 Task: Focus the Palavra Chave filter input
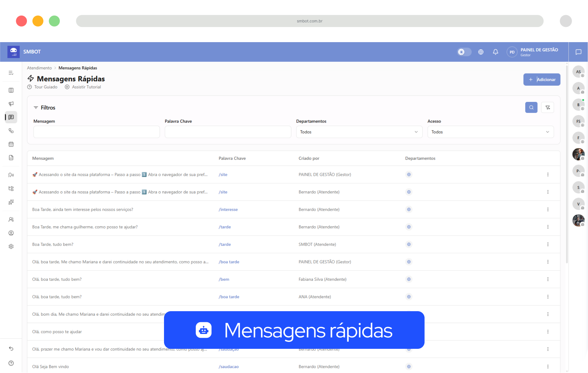228,132
